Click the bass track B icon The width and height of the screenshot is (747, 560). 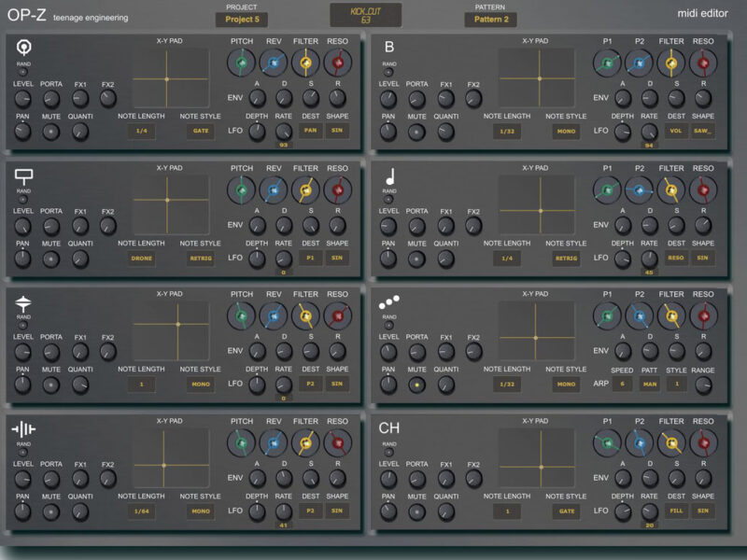(388, 49)
